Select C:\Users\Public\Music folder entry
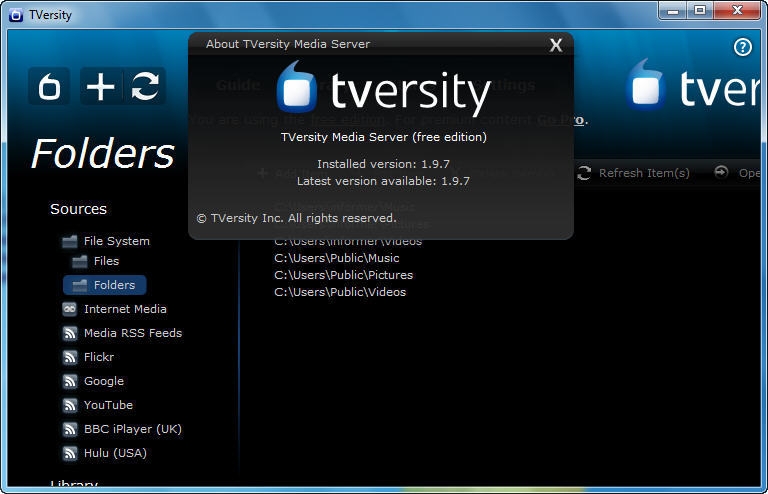This screenshot has height=494, width=768. (x=336, y=258)
